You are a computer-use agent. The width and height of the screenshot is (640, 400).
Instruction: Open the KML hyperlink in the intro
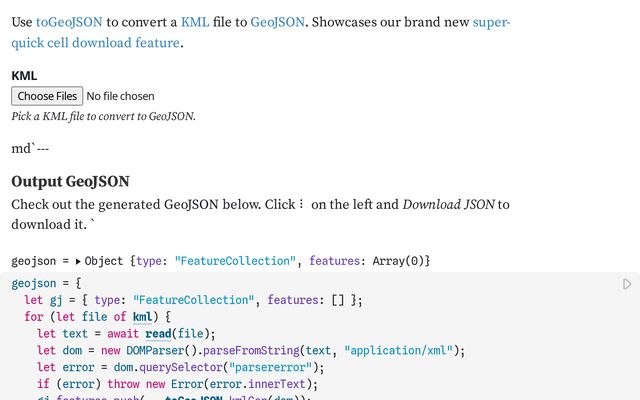click(195, 22)
